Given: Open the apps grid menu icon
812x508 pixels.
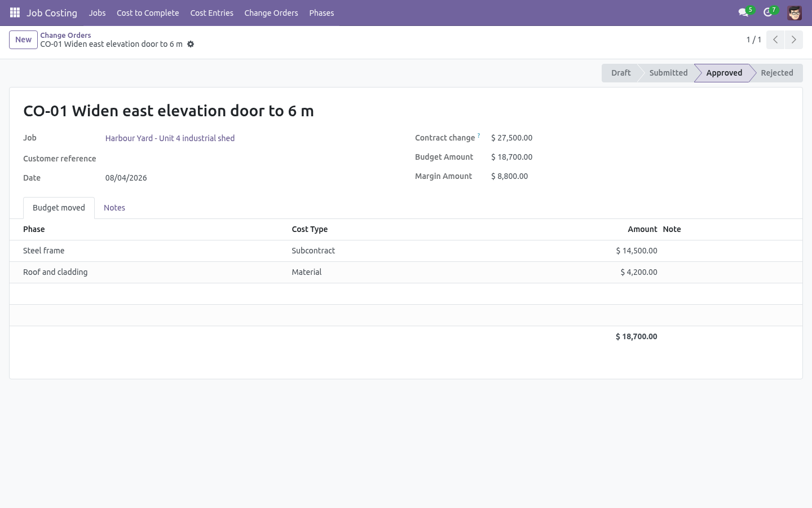Looking at the screenshot, I should point(15,12).
